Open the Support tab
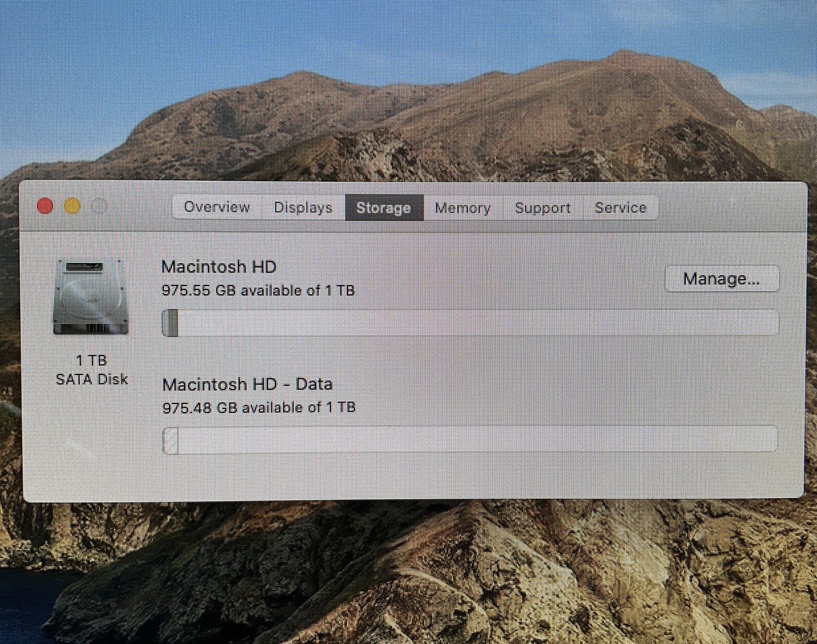The image size is (817, 644). 542,208
